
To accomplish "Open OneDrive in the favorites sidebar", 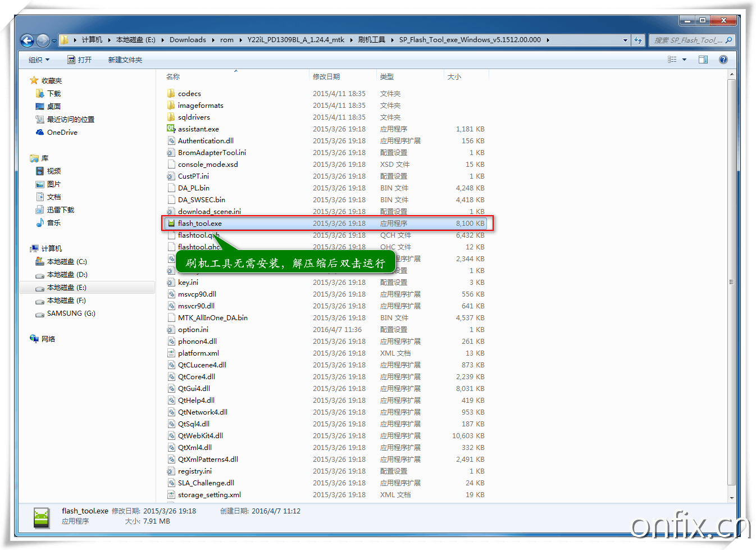I will 62,133.
